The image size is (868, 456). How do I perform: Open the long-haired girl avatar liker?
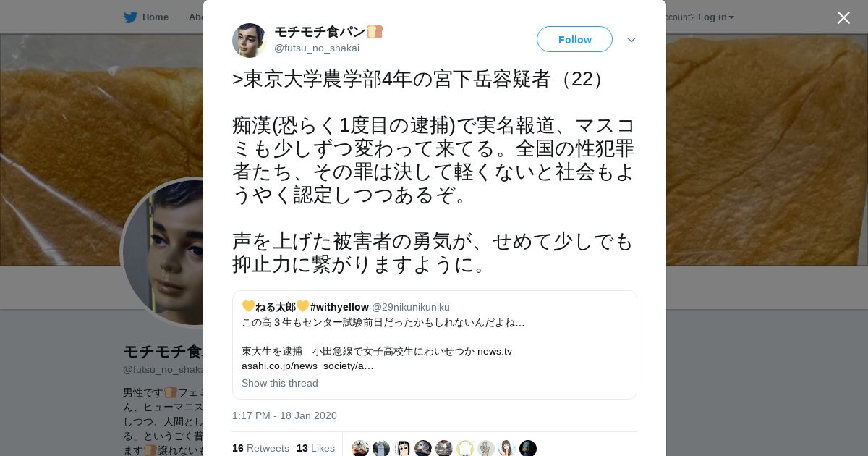coord(507,448)
